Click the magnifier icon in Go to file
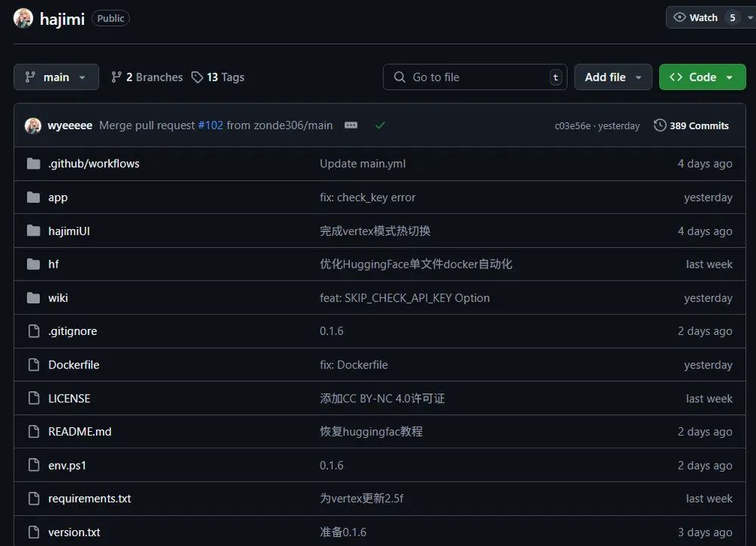This screenshot has width=756, height=546. coord(398,76)
